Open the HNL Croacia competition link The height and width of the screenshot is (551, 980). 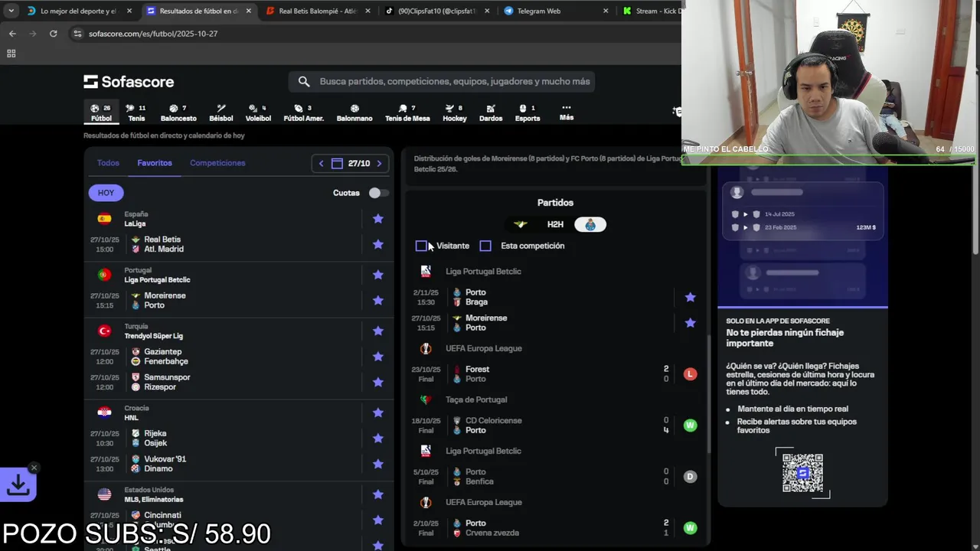(x=131, y=418)
